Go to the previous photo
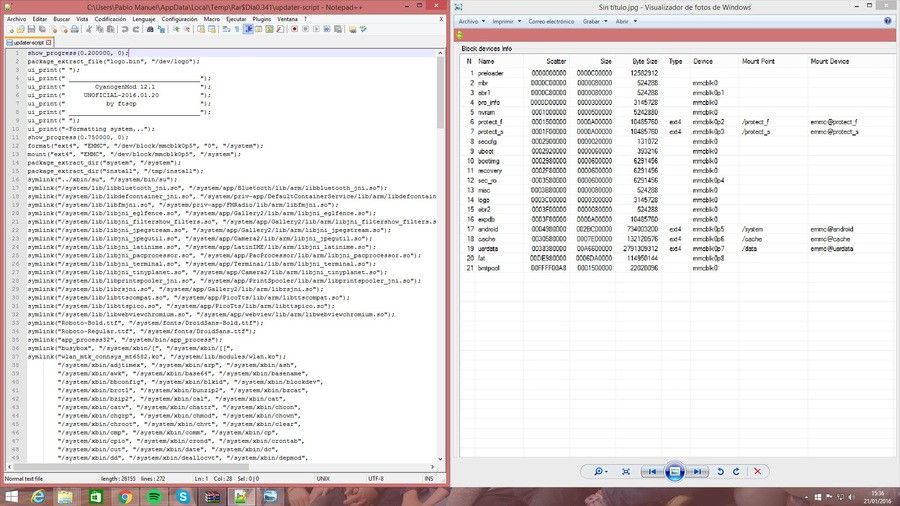This screenshot has width=900, height=506. pos(651,472)
